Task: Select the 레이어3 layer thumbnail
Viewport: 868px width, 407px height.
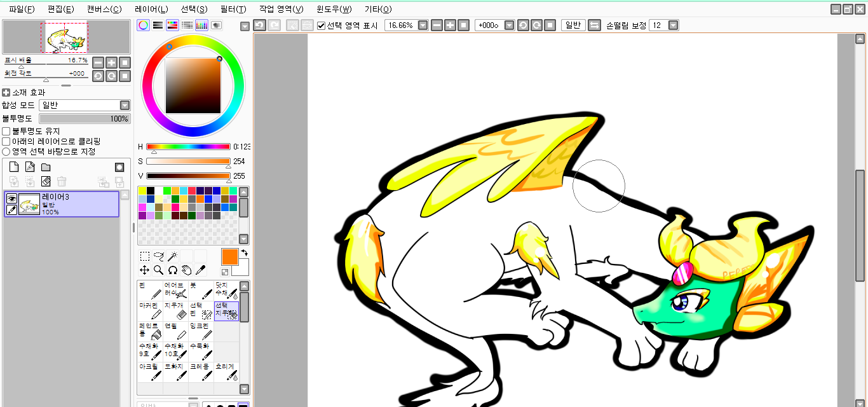Action: pyautogui.click(x=29, y=204)
